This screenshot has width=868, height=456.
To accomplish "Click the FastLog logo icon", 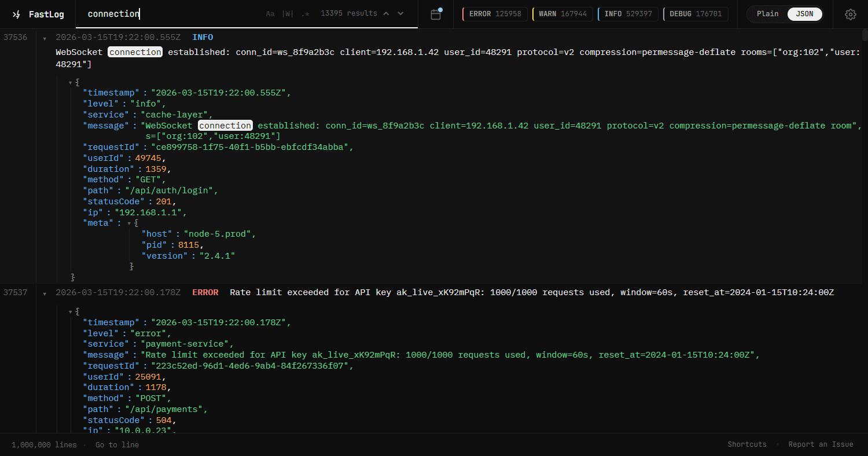I will [16, 14].
